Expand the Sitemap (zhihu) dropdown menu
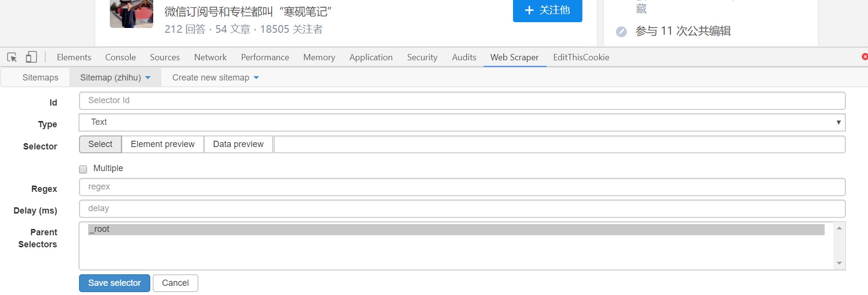 [115, 78]
